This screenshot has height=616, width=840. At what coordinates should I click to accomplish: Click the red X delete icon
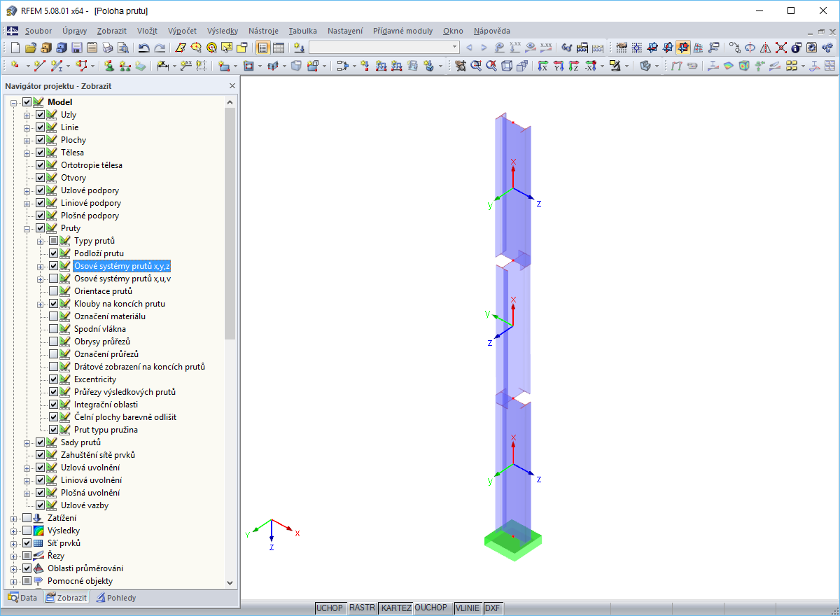pyautogui.click(x=780, y=48)
